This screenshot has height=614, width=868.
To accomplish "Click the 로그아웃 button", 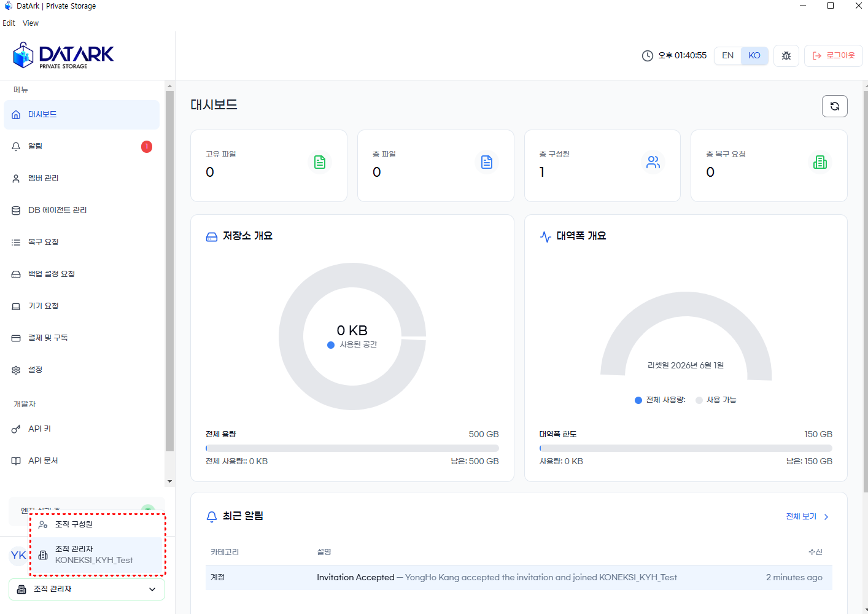I will 834,56.
